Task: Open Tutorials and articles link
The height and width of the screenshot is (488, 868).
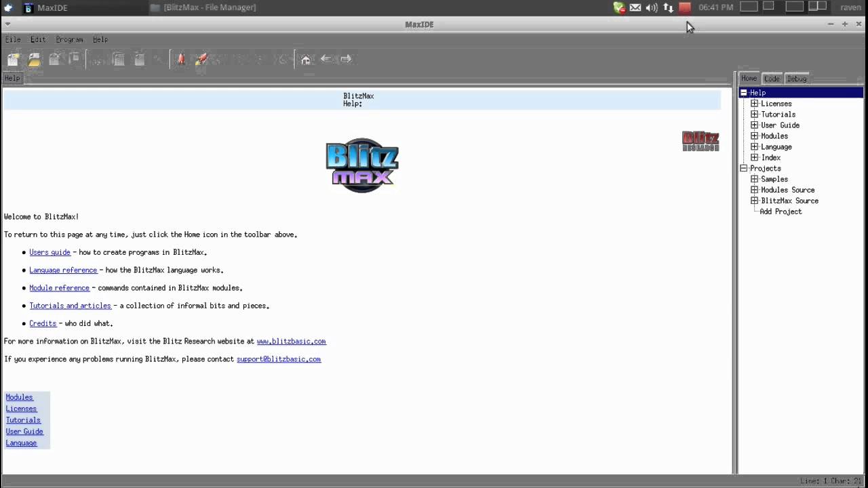Action: (x=70, y=306)
